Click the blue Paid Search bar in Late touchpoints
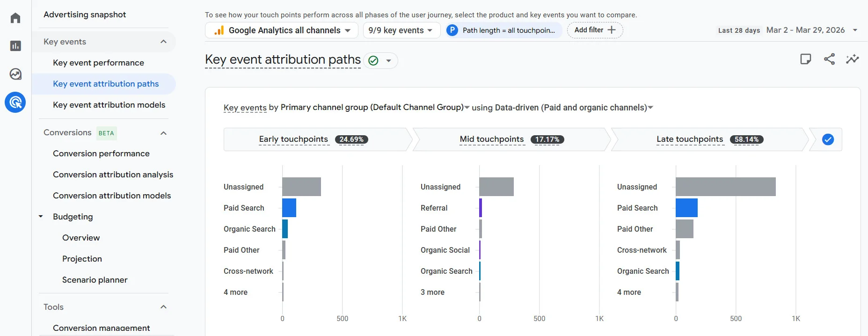The height and width of the screenshot is (336, 868). coord(686,208)
